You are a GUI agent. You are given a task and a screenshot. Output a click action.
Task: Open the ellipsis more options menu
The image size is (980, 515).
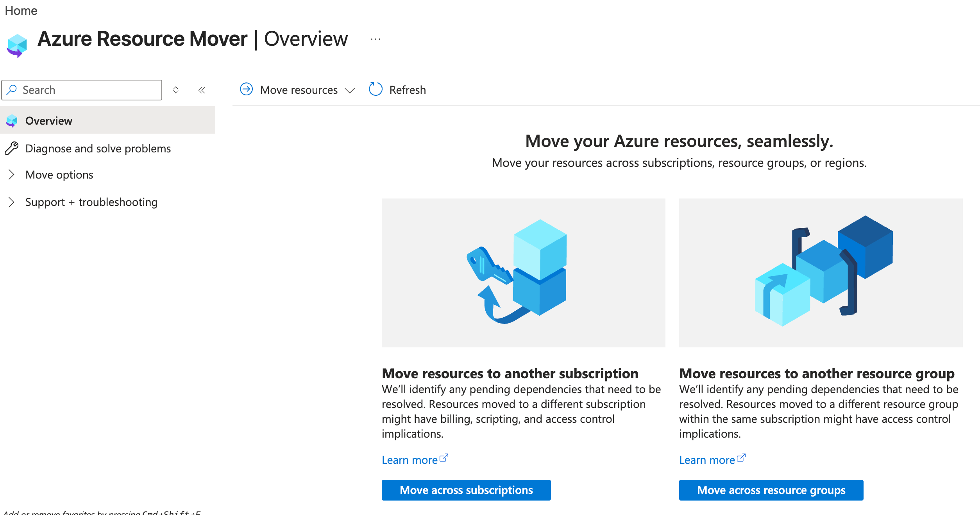[x=376, y=39]
